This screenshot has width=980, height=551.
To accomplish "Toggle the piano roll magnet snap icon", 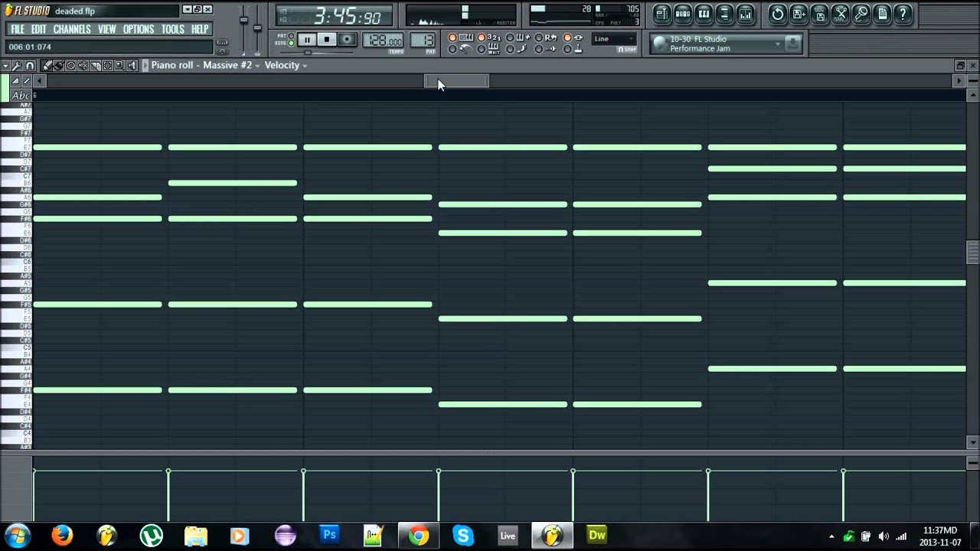I will [x=30, y=66].
